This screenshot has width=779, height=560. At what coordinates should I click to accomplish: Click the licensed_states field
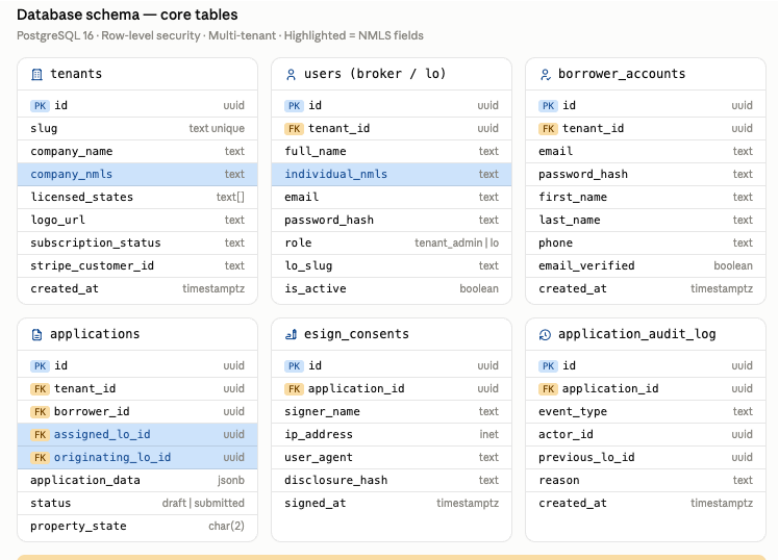pyautogui.click(x=138, y=197)
